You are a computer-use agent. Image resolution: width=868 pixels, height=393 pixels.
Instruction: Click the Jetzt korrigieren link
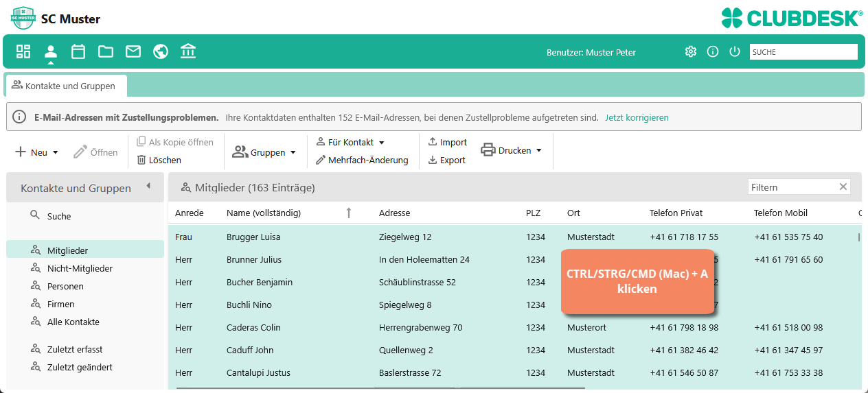637,117
